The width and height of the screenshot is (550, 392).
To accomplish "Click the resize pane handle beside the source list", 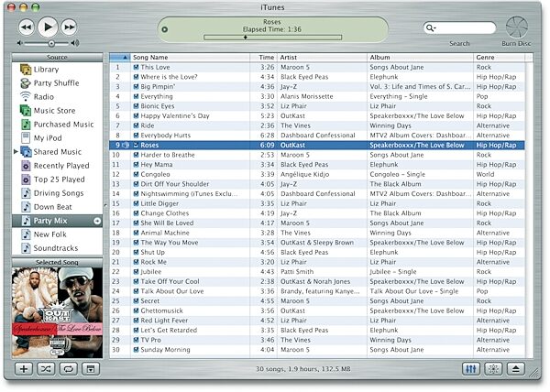I will [106, 205].
